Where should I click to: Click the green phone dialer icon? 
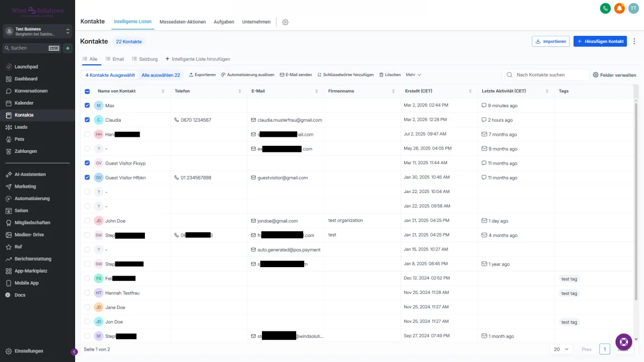click(x=605, y=8)
